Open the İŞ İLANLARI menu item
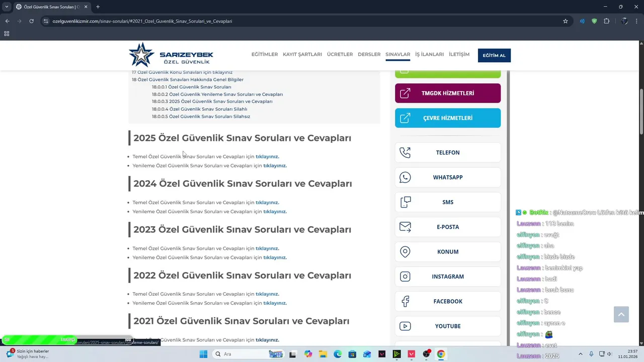 coord(429,54)
